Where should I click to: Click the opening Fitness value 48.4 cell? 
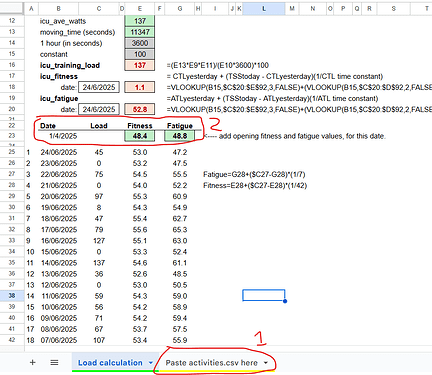point(140,136)
